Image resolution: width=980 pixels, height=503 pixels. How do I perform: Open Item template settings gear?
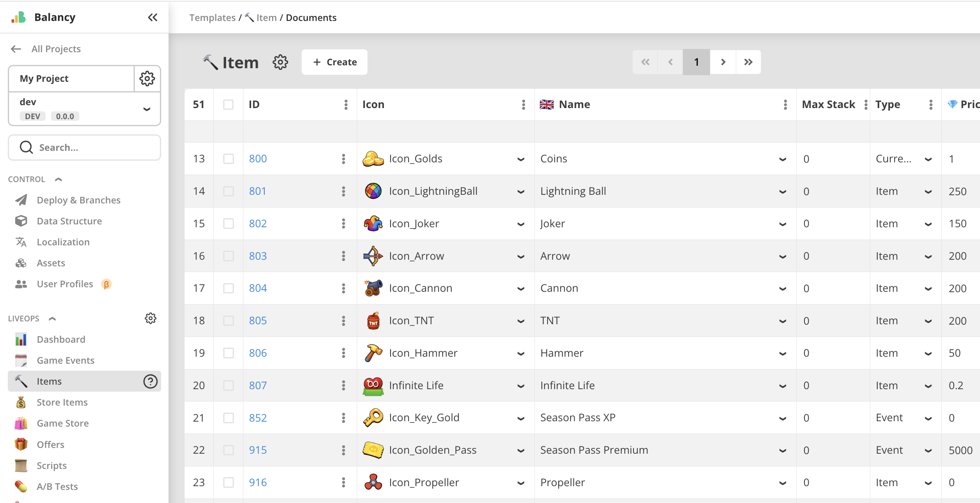[x=280, y=62]
